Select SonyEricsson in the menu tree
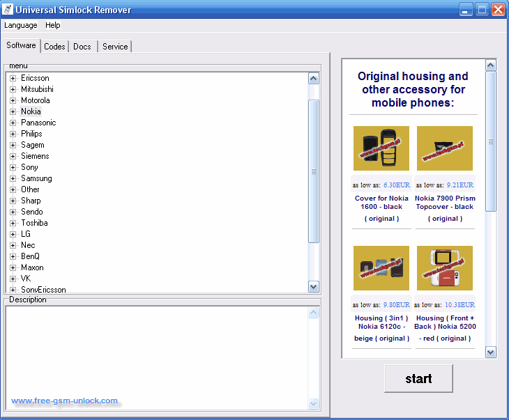 pos(43,290)
